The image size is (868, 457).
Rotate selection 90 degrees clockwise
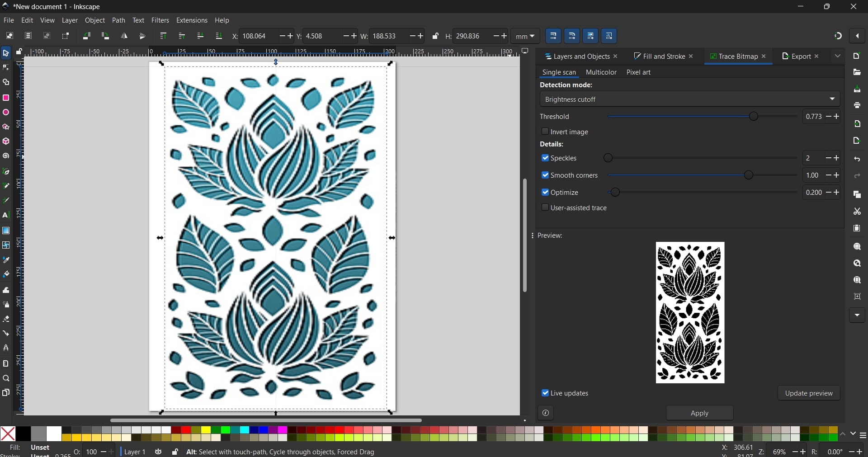105,36
